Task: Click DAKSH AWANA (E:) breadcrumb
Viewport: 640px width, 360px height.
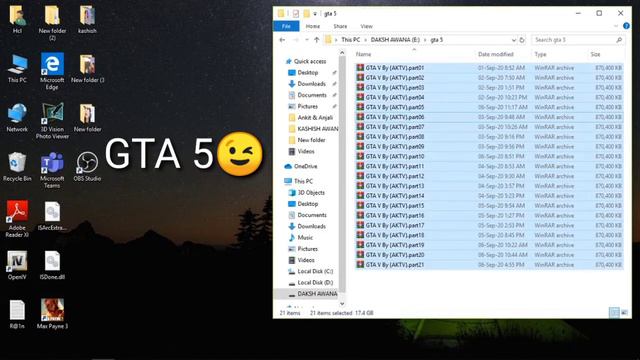Action: pos(395,40)
